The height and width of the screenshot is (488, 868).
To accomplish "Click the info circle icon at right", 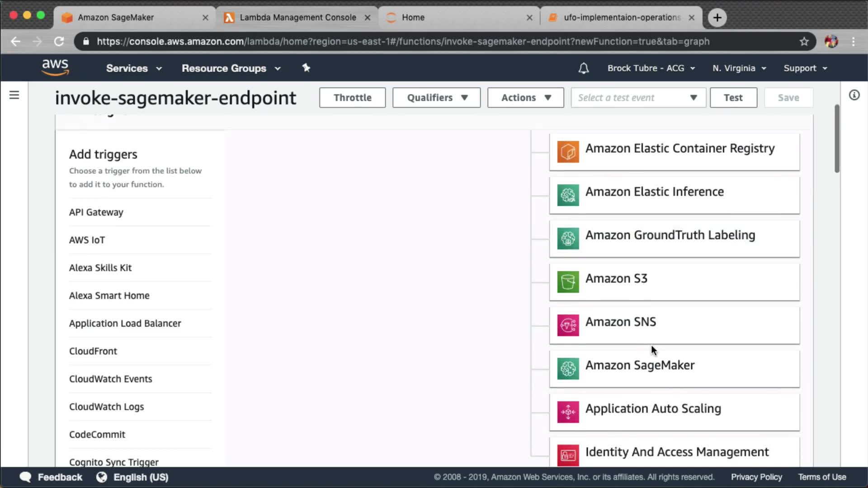I will (854, 95).
